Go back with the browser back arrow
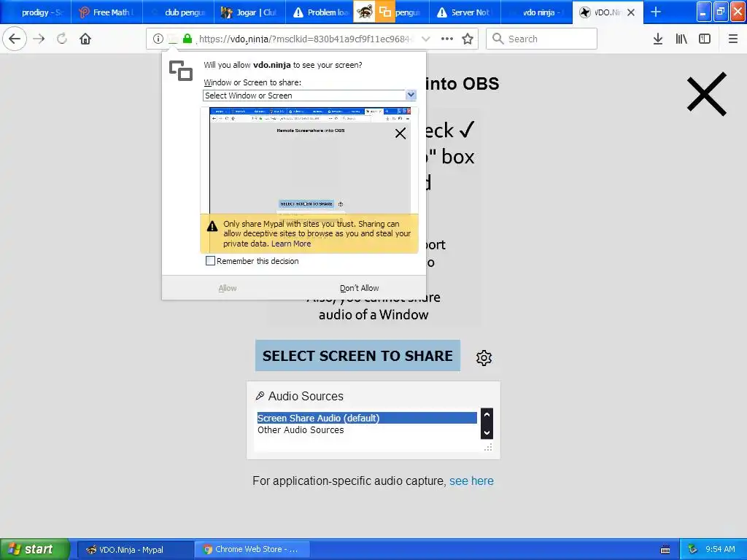747x560 pixels. click(x=15, y=39)
